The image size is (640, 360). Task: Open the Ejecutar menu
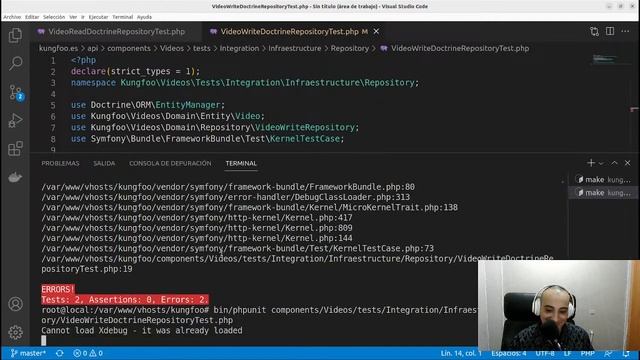(x=98, y=17)
